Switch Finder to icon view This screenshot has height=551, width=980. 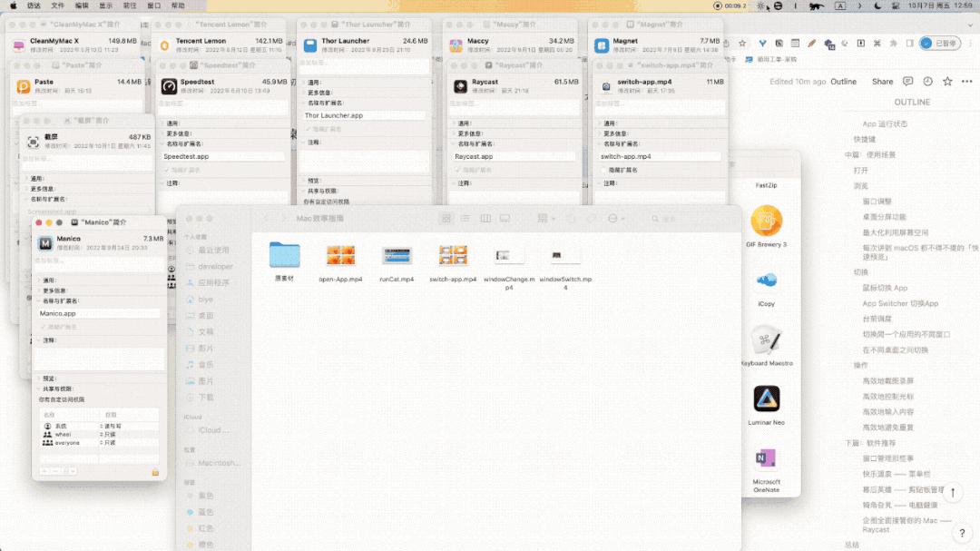(x=446, y=218)
